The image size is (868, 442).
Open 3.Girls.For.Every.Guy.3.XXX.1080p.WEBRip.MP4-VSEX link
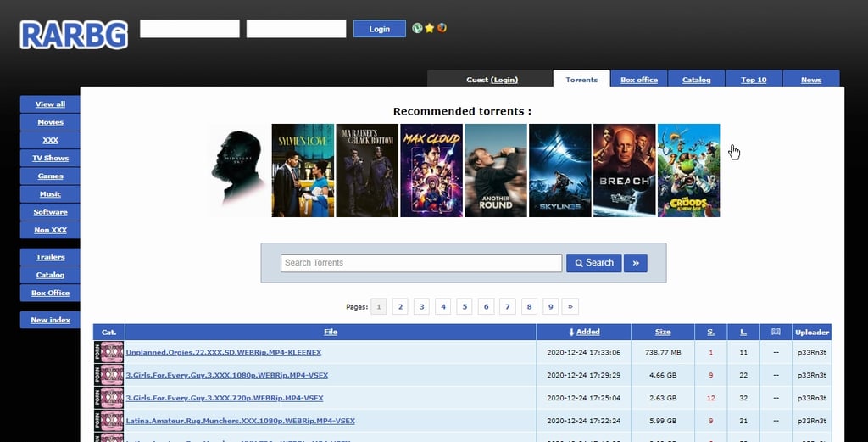point(227,375)
